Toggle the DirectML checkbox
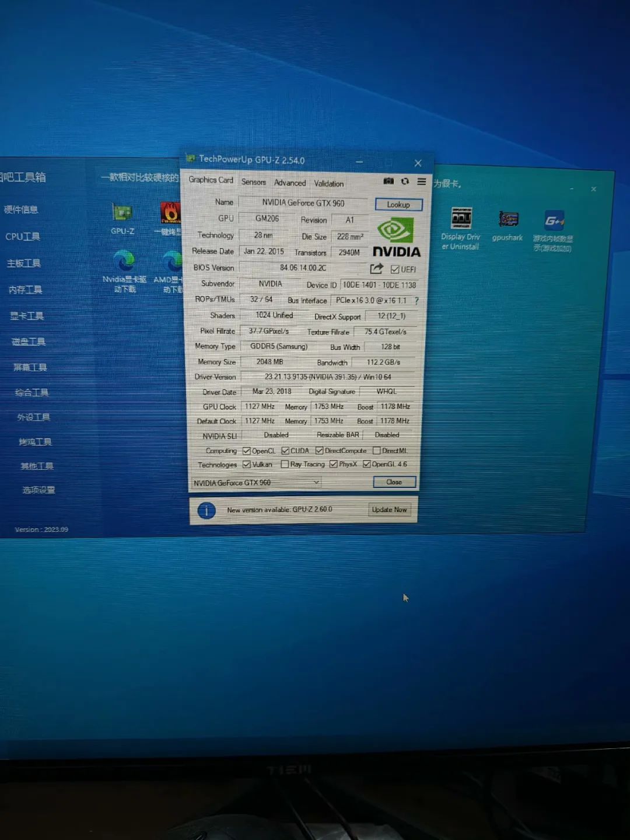The image size is (630, 840). coord(377,451)
